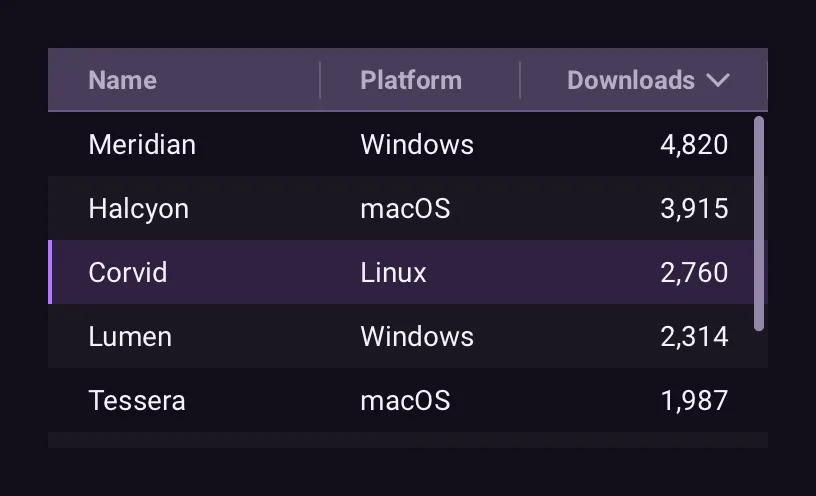The width and height of the screenshot is (816, 496).
Task: Click the 1,987 downloads value
Action: (x=694, y=400)
